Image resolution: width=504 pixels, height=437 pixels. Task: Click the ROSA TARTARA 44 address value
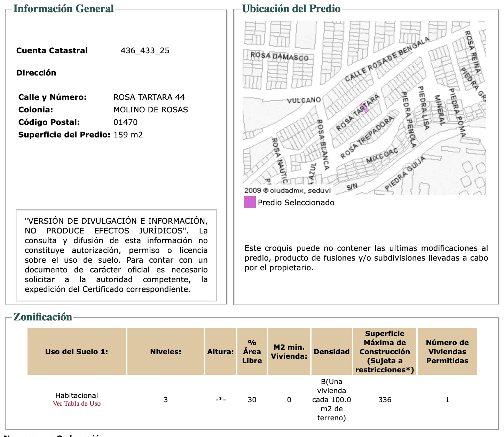[x=149, y=97]
